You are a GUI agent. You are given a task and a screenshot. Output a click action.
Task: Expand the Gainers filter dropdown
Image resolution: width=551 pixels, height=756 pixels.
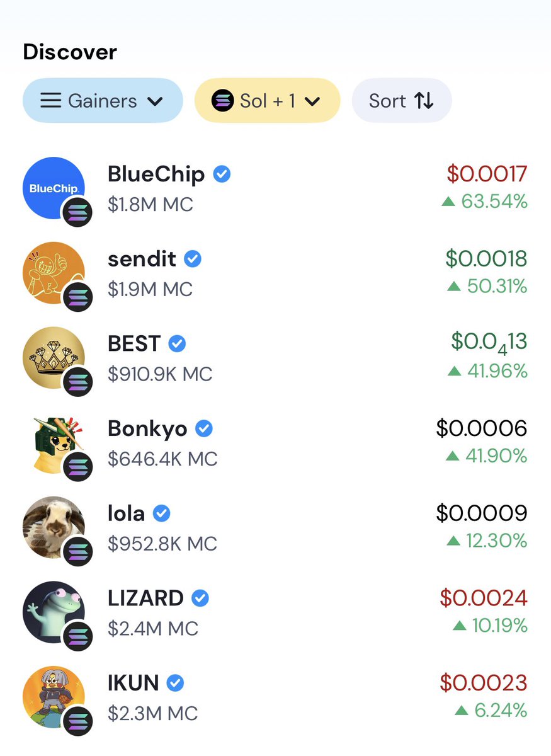coord(103,100)
